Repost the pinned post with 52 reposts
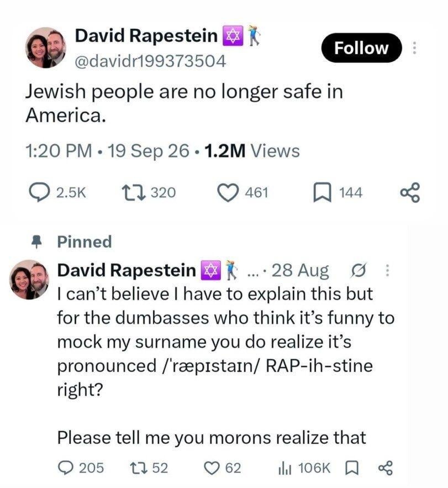 (138, 468)
